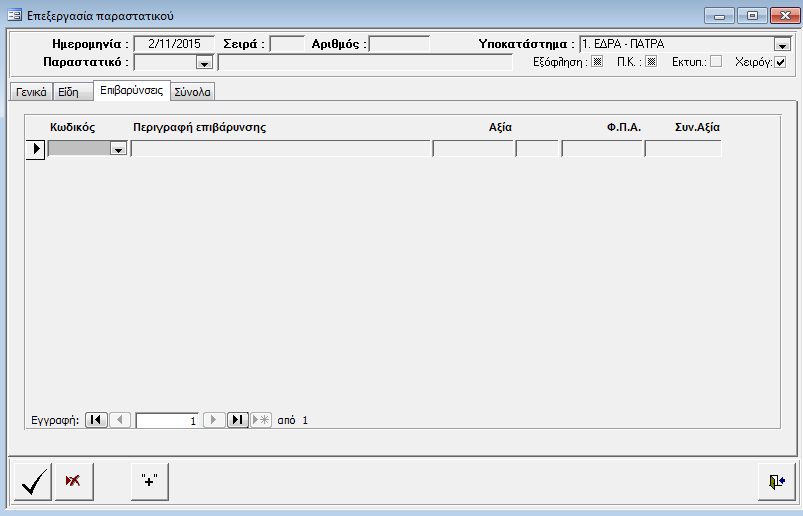Switch to the Γενικά tab
This screenshot has height=516, width=803.
31,92
